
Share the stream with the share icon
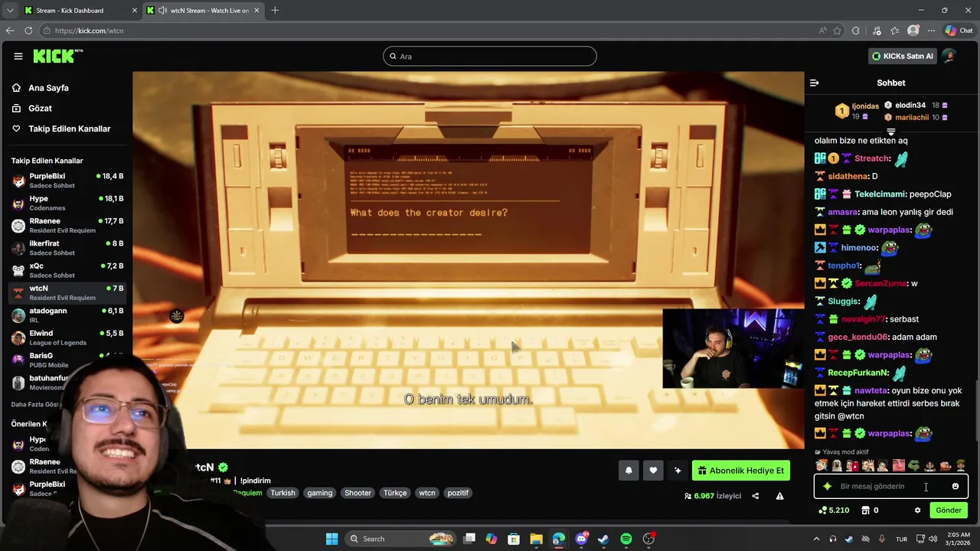tap(756, 496)
